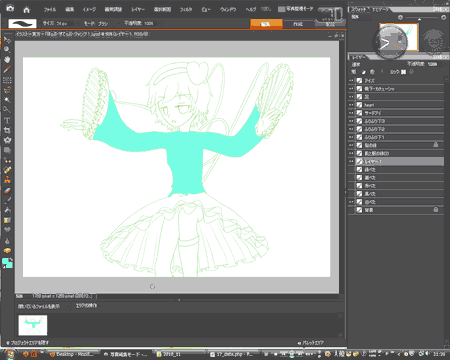The image size is (450, 360).
Task: Select the Lasso tool
Action: click(7, 90)
